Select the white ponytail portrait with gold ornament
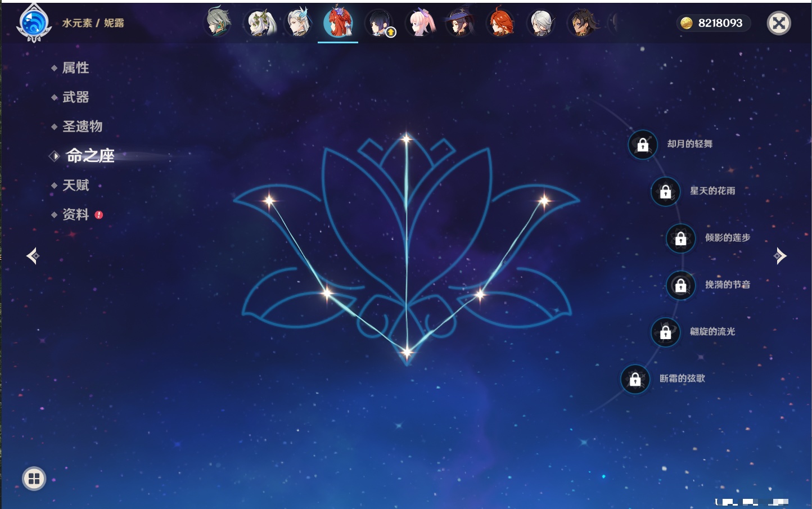This screenshot has height=509, width=812. point(259,22)
